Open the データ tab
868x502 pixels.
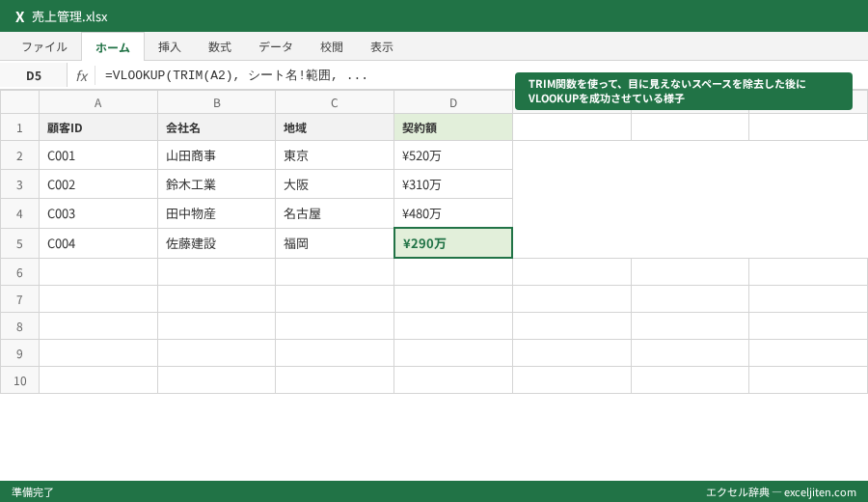pos(276,47)
